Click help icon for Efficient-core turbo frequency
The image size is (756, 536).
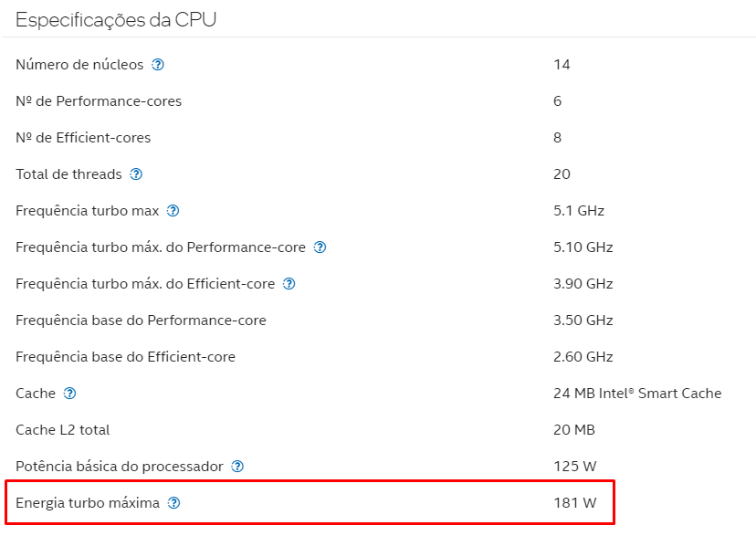[289, 284]
